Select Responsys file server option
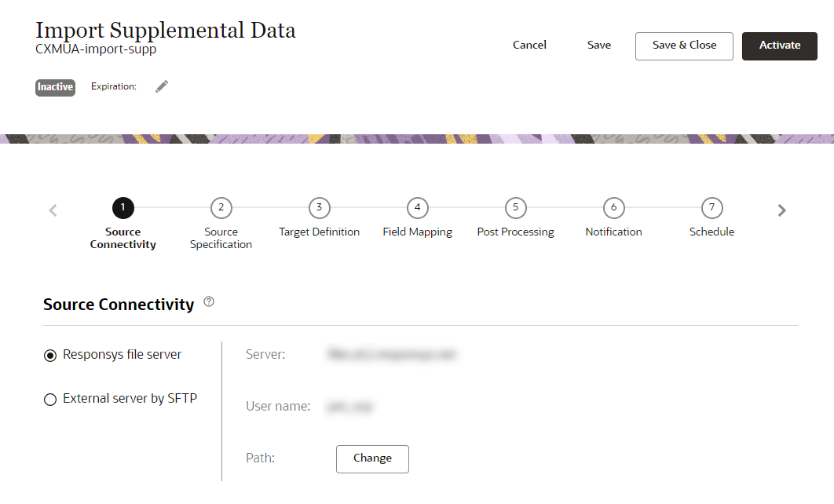 (50, 356)
